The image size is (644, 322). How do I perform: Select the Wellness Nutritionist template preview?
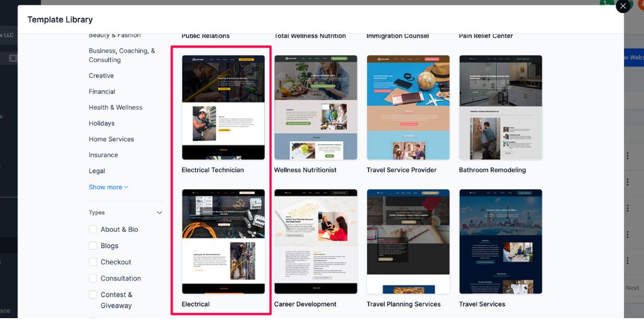pos(316,108)
